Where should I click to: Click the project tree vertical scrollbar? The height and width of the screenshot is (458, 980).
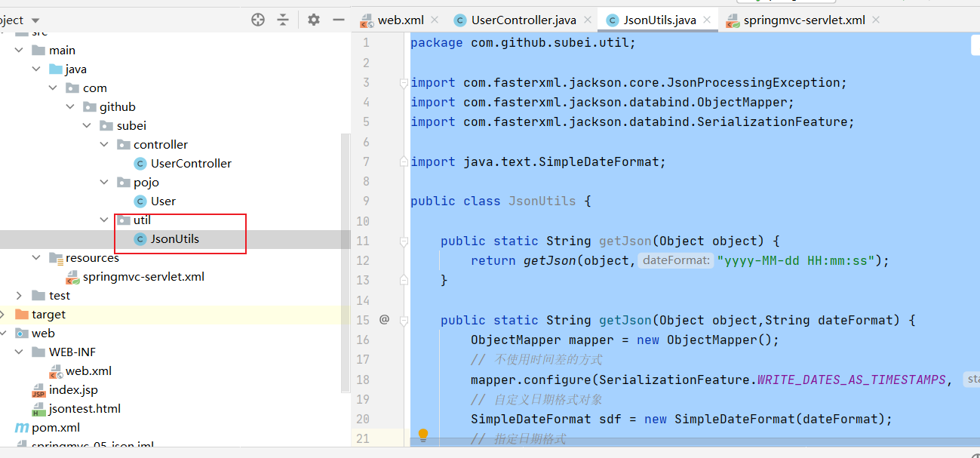(346, 264)
